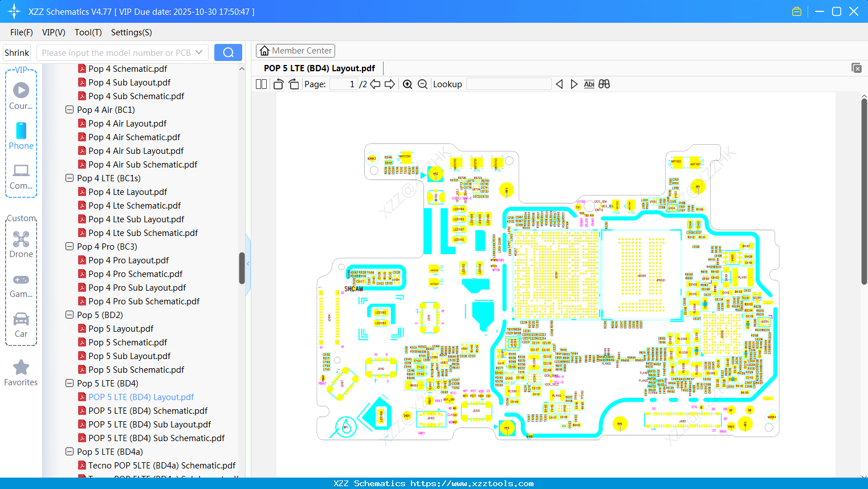Image resolution: width=868 pixels, height=489 pixels.
Task: Click the blue magnifier search button
Action: (227, 52)
